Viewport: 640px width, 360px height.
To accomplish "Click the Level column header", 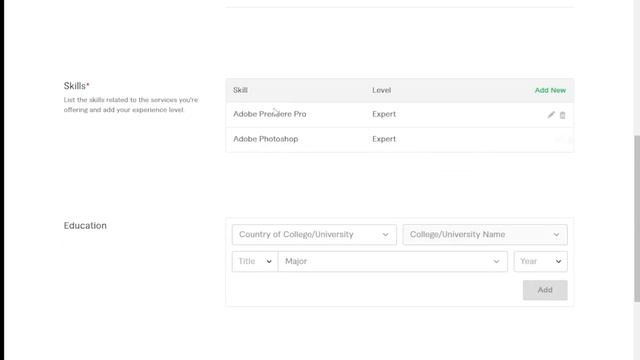I will pos(382,90).
